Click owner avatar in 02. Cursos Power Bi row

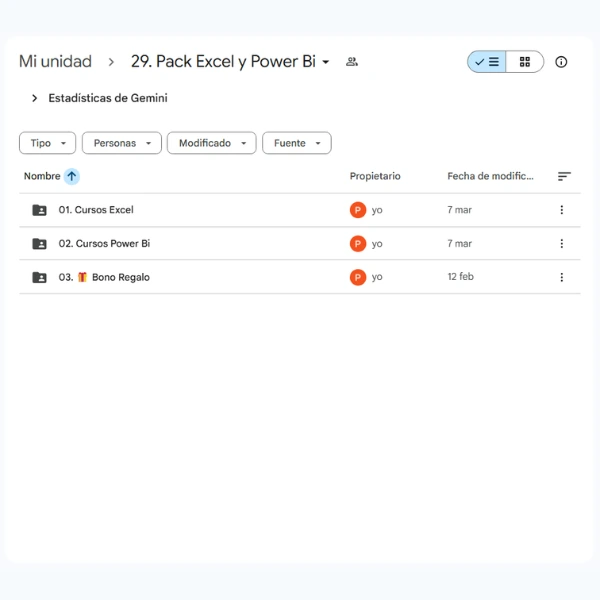(358, 243)
